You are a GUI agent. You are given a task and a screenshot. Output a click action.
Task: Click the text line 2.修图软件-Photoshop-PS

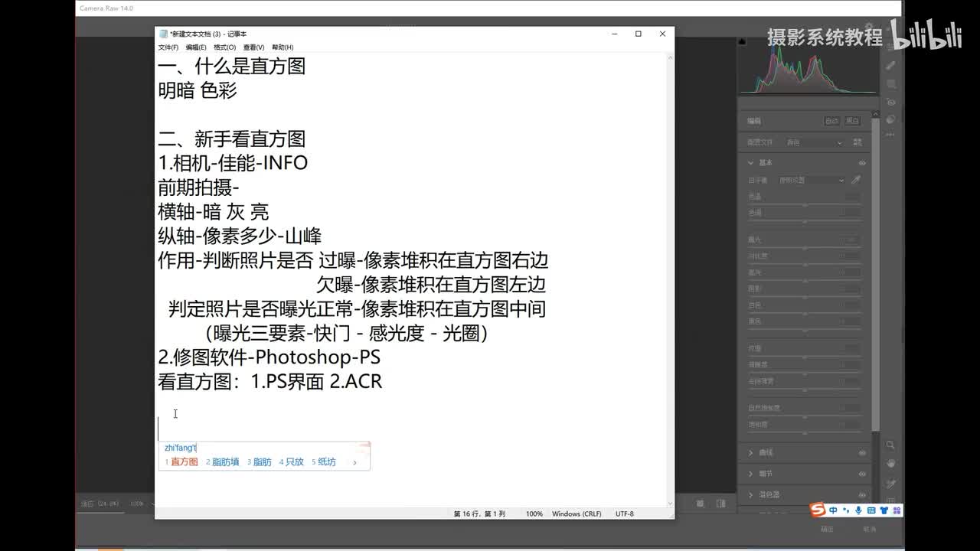tap(269, 357)
